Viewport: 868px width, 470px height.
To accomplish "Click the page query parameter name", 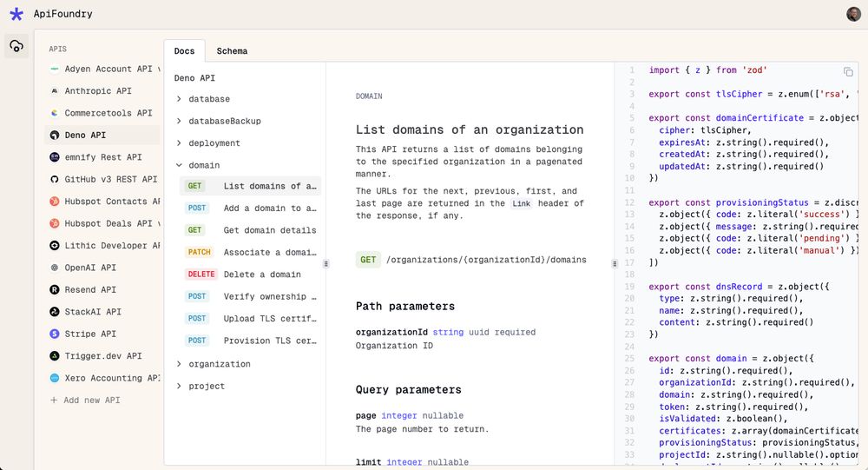I will pyautogui.click(x=366, y=415).
